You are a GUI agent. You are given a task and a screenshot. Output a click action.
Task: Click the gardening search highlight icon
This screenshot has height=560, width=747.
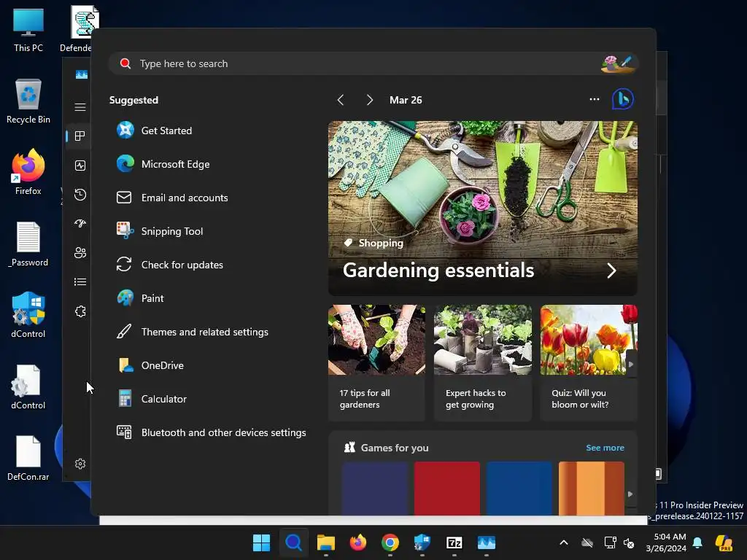(618, 63)
